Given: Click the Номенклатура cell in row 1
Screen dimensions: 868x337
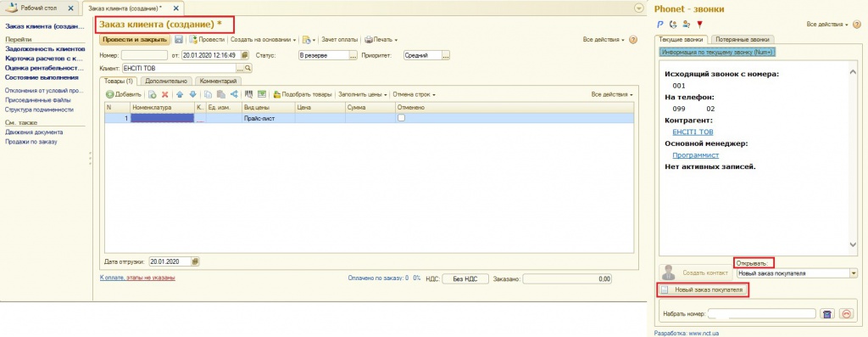Looking at the screenshot, I should [162, 118].
